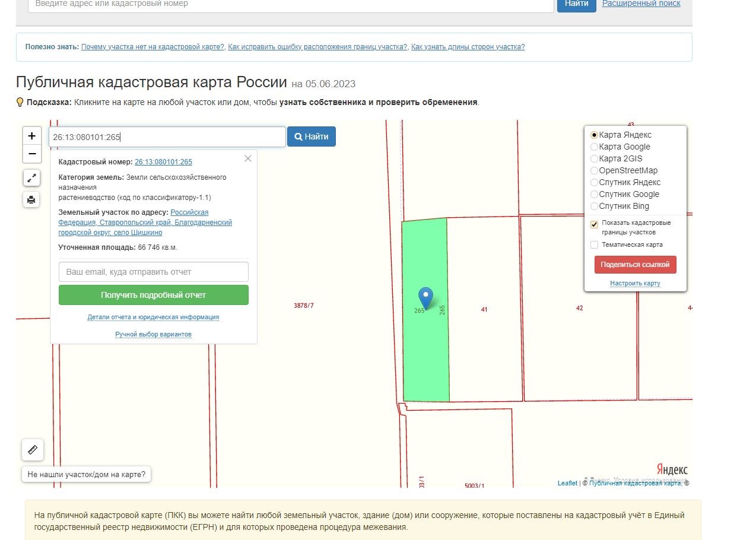756x540 pixels.
Task: Open the Расширенный поиск link
Action: (641, 4)
